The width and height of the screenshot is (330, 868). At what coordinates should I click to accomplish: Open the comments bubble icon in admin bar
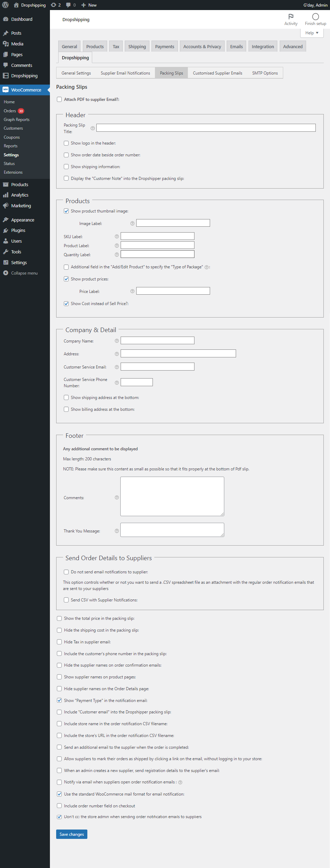(x=68, y=5)
